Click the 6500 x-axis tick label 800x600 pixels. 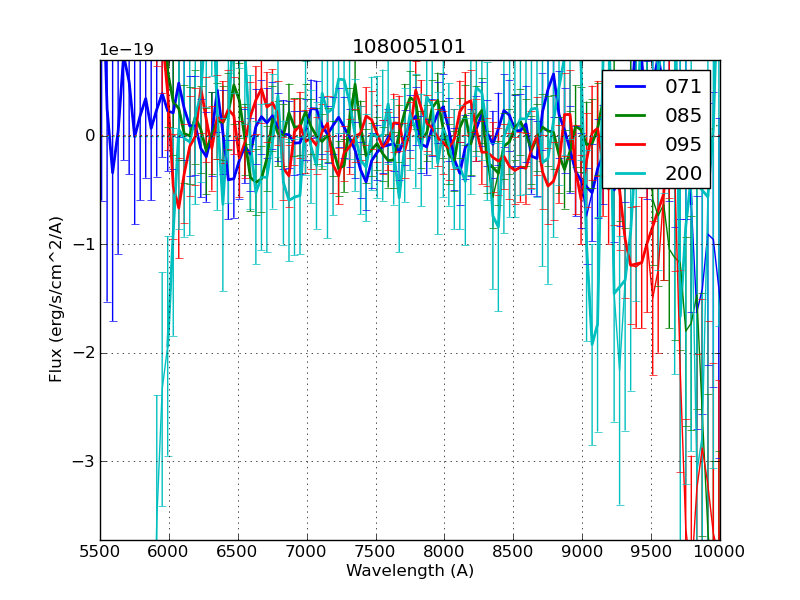point(238,552)
